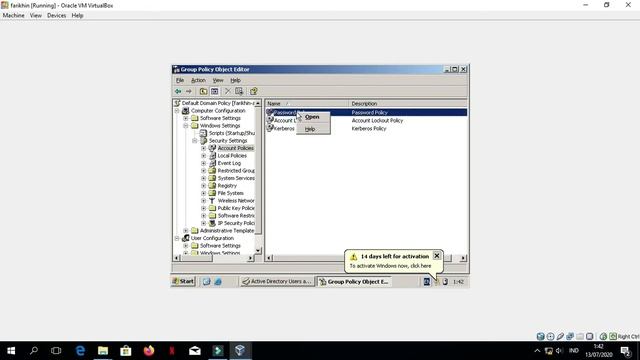The width and height of the screenshot is (640, 360).
Task: Click host taskbar search icon
Action: pos(34,351)
